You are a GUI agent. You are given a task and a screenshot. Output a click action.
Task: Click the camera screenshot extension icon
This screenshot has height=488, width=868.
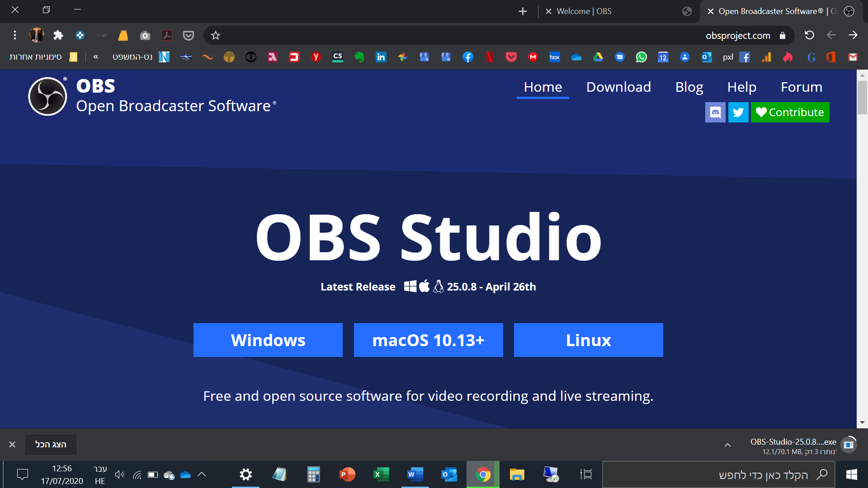[145, 35]
